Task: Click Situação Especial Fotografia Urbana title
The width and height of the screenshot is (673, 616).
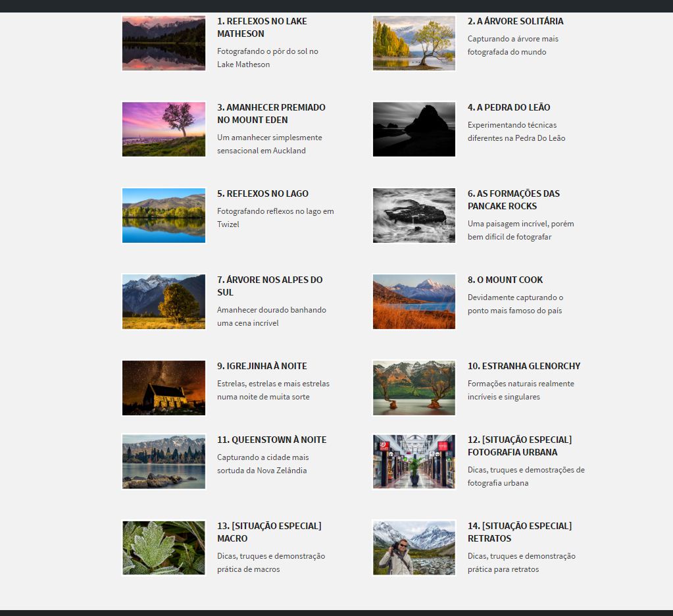Action: [519, 446]
